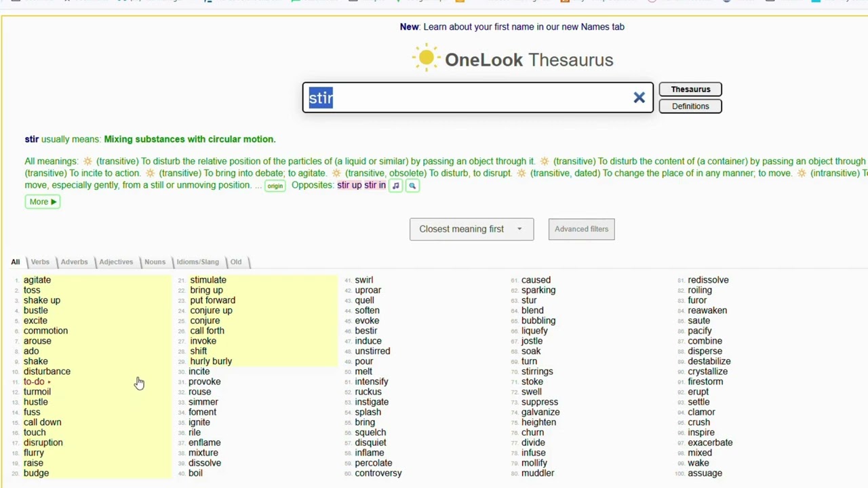Click the synonym 'hurly burly'
Image resolution: width=868 pixels, height=488 pixels.
click(x=211, y=361)
